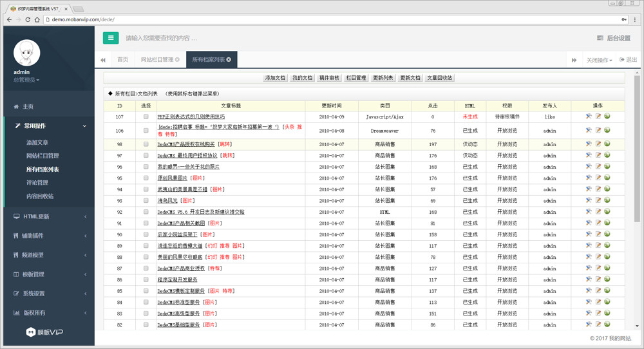
Task: Click the search input field at top
Action: pos(162,38)
